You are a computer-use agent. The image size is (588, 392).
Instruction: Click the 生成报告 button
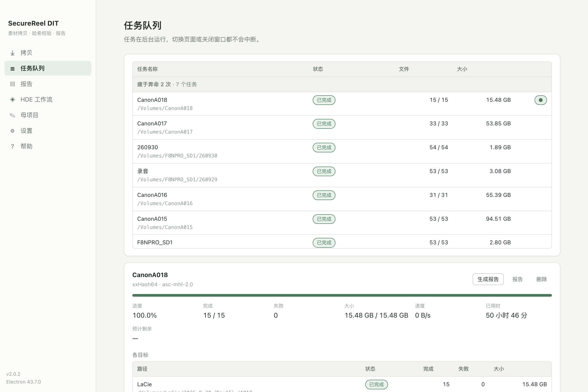point(488,279)
